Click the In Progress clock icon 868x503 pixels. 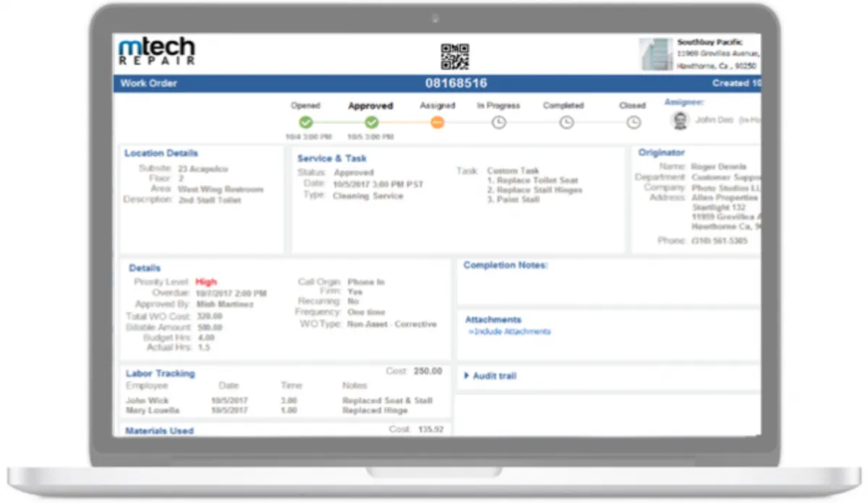(x=498, y=122)
